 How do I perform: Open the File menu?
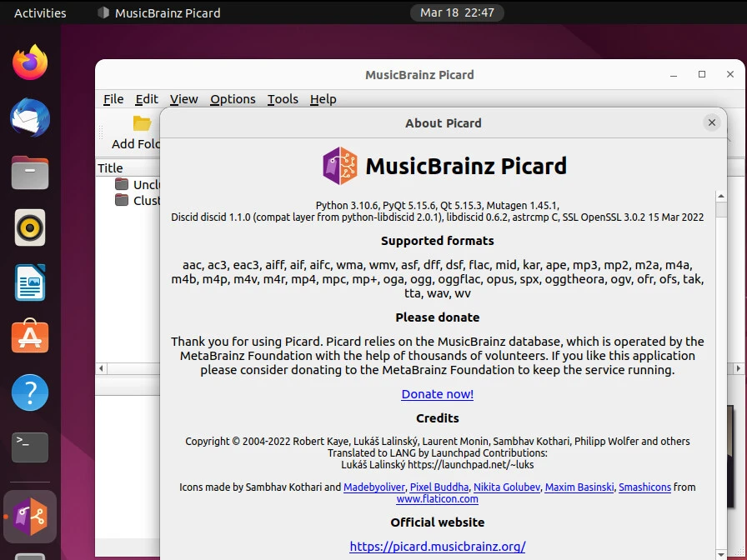click(113, 99)
